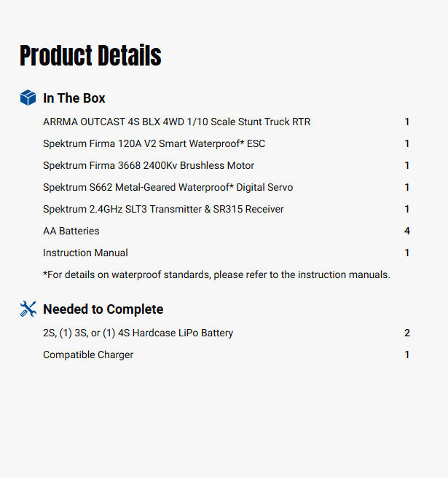Click the quantity 1 for the ARRMA OUTCAST truck
The image size is (448, 479).
click(407, 122)
